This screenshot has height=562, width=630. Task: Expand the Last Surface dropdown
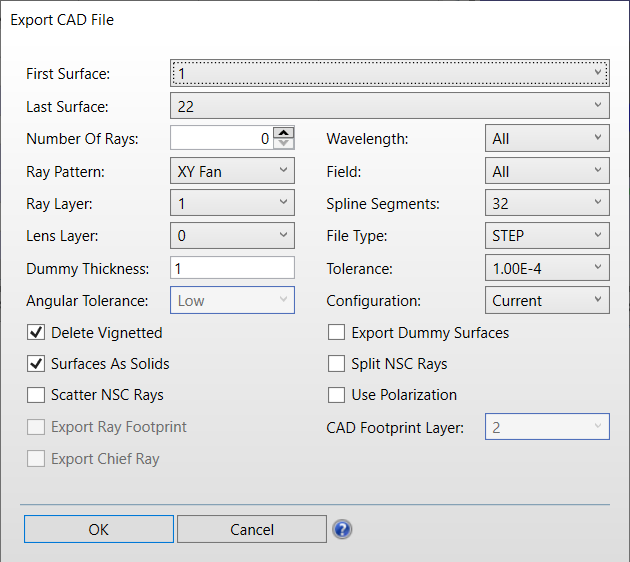tap(390, 105)
